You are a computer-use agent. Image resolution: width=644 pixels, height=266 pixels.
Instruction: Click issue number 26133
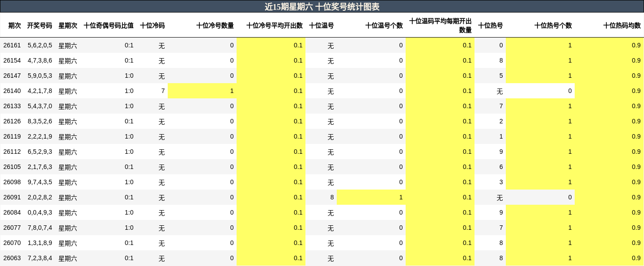(x=12, y=106)
